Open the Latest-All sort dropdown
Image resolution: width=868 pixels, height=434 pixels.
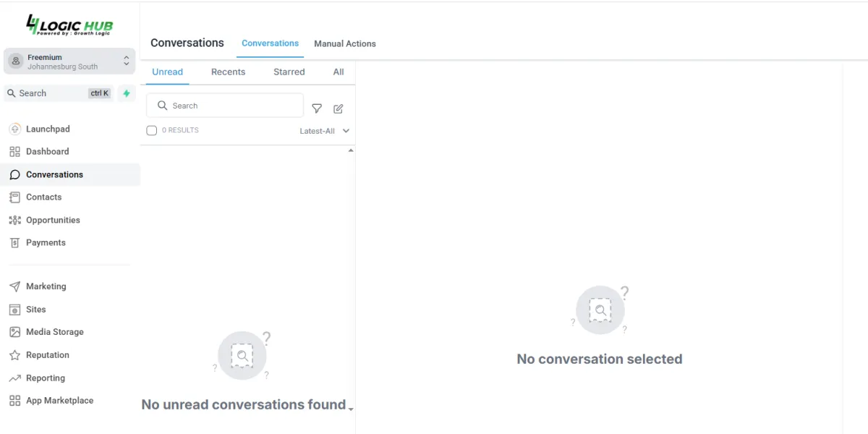pyautogui.click(x=325, y=131)
